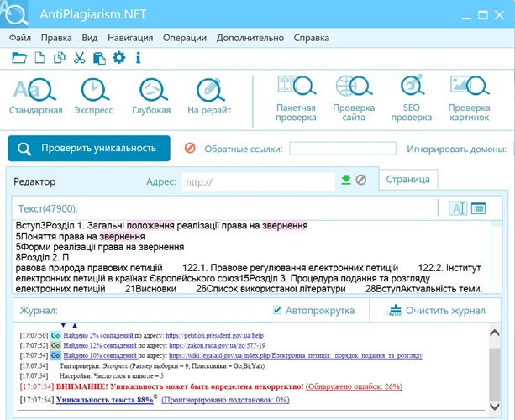This screenshot has height=420, width=515.
Task: Click the 'ВНИМАНИЕ!' warning message
Action: coord(180,386)
